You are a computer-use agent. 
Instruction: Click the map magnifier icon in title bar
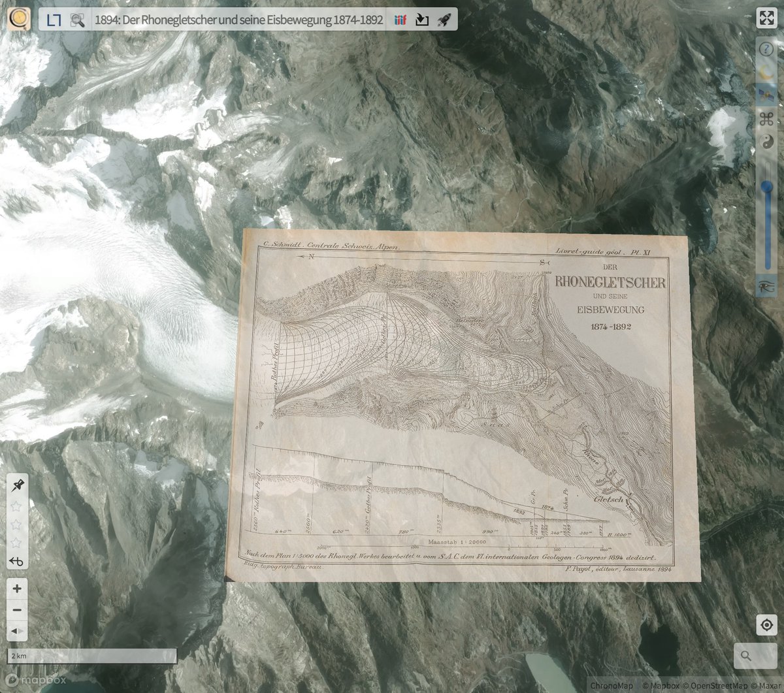point(78,20)
